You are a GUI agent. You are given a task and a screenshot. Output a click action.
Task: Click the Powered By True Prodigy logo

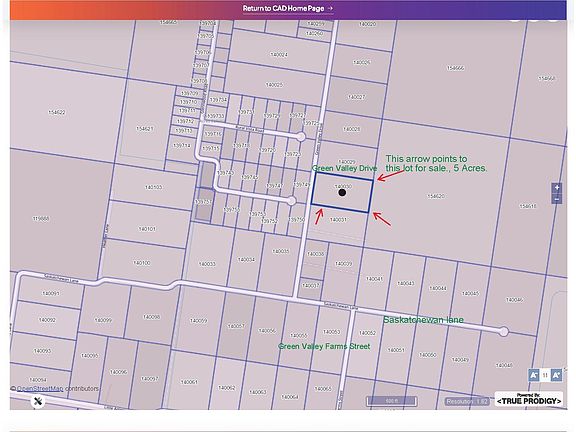tap(529, 399)
